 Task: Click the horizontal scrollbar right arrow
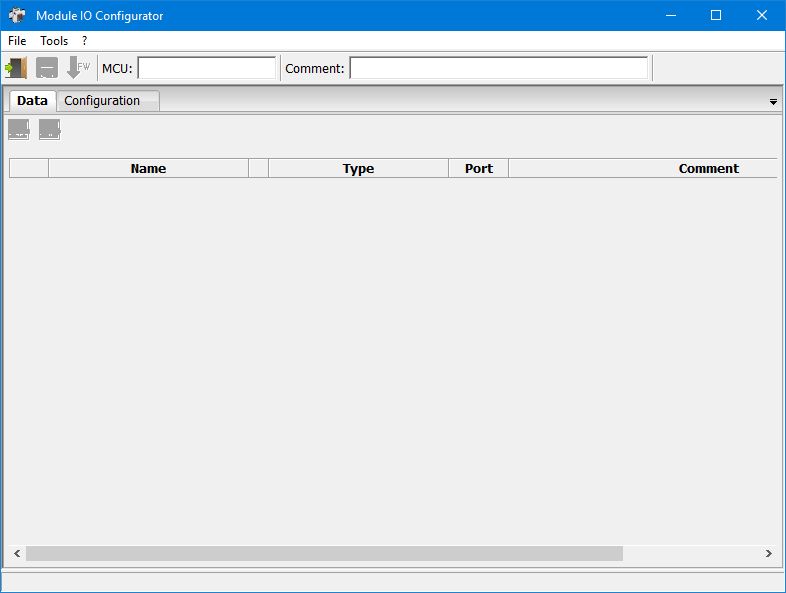pos(768,553)
